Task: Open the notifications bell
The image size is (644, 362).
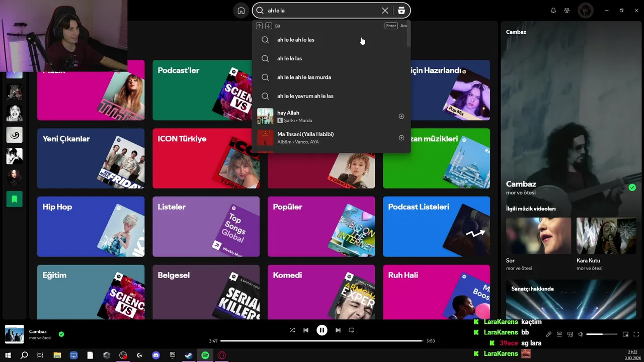Action: (553, 11)
